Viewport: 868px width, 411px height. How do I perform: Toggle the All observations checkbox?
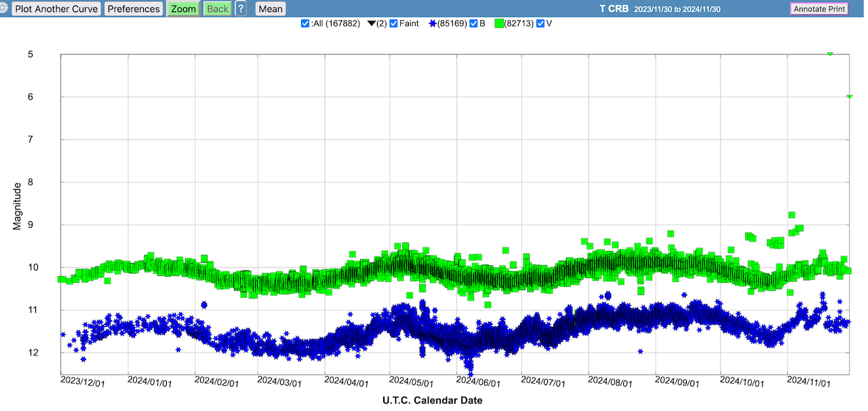[x=305, y=24]
